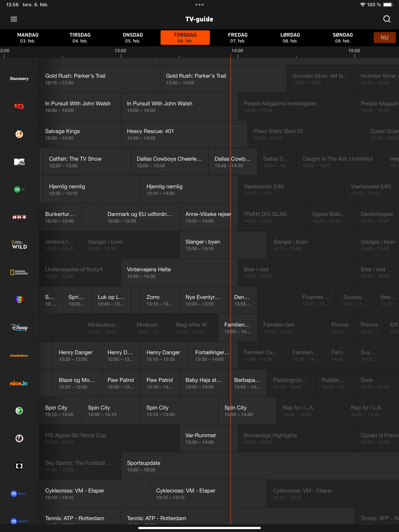Jump to current time with NU button
The image size is (399, 532).
click(x=385, y=38)
